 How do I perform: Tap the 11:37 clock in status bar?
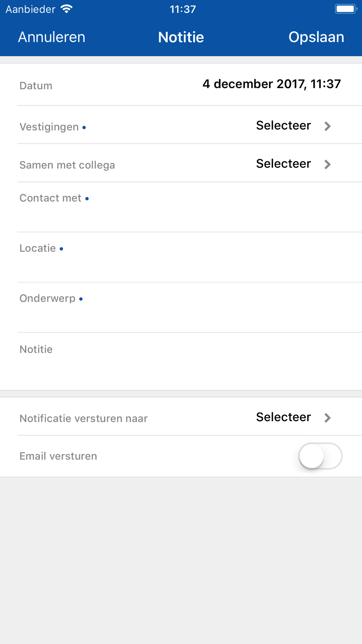coord(183,9)
